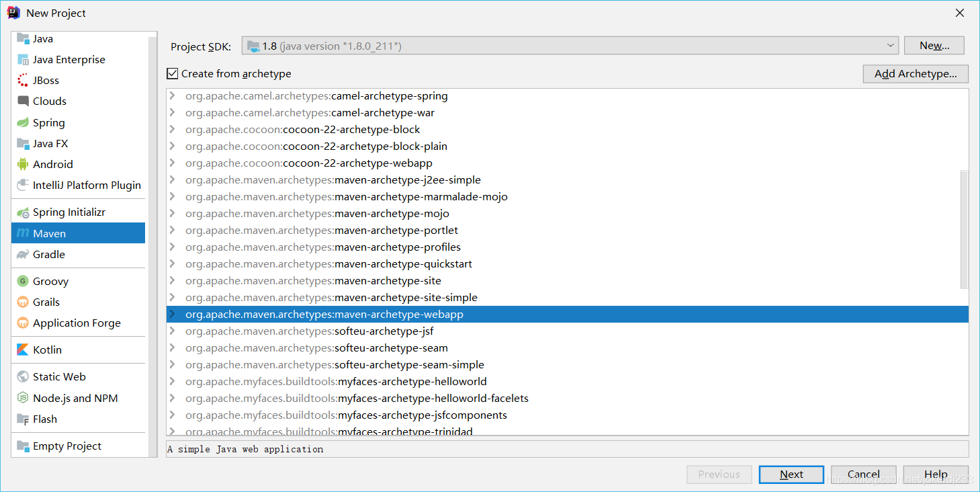980x492 pixels.
Task: Click the Groovy green G icon
Action: pos(23,281)
